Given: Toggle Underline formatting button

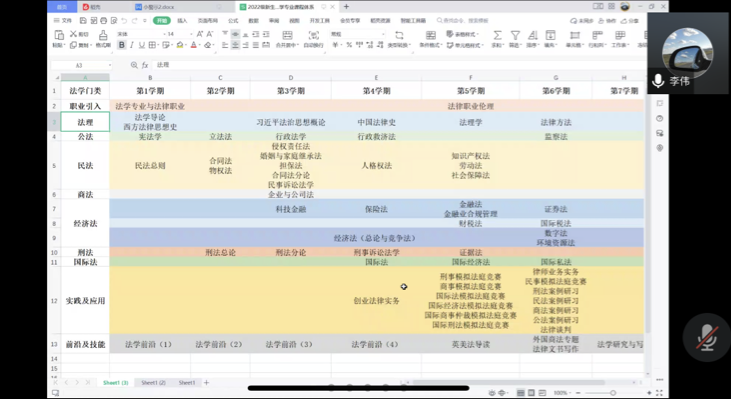Looking at the screenshot, I should [142, 45].
